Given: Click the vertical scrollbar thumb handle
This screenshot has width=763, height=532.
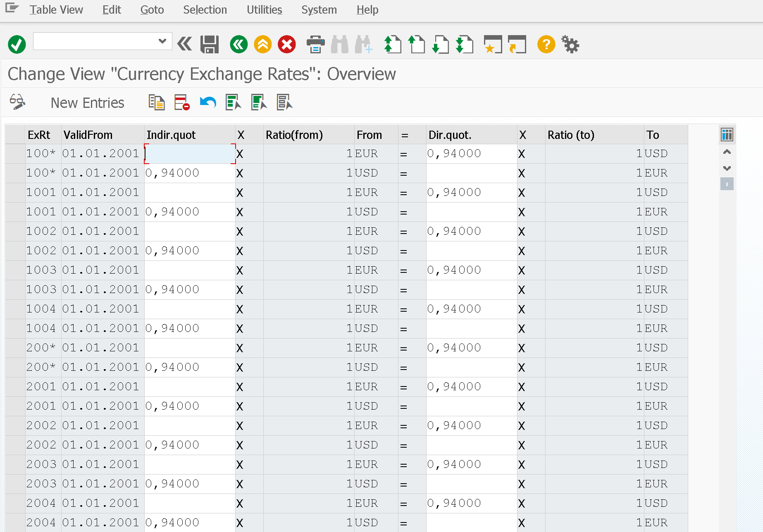Looking at the screenshot, I should 727,184.
